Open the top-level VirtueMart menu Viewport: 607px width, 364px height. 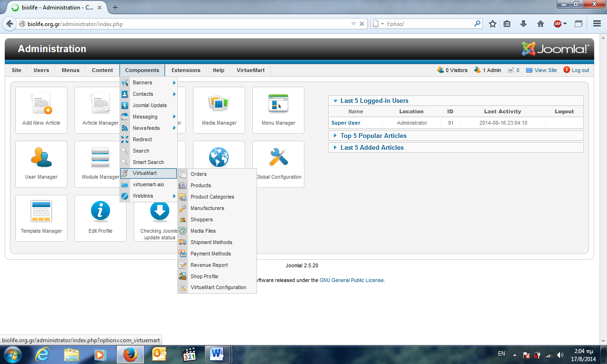[250, 70]
